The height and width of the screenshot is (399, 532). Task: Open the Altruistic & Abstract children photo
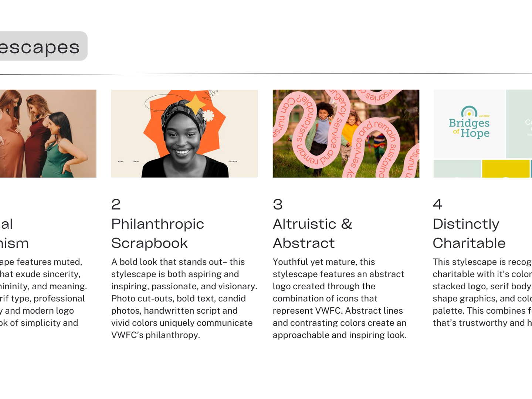point(346,133)
